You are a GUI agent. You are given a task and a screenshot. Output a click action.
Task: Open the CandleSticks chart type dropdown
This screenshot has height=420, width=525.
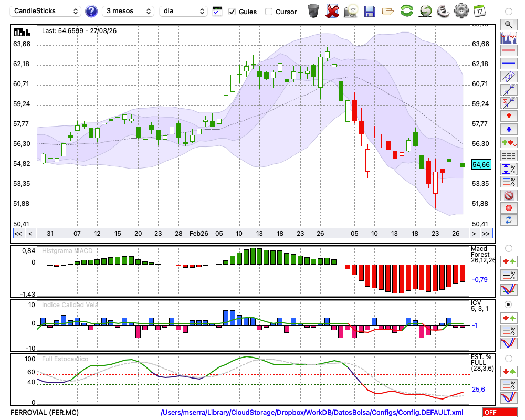tap(46, 11)
